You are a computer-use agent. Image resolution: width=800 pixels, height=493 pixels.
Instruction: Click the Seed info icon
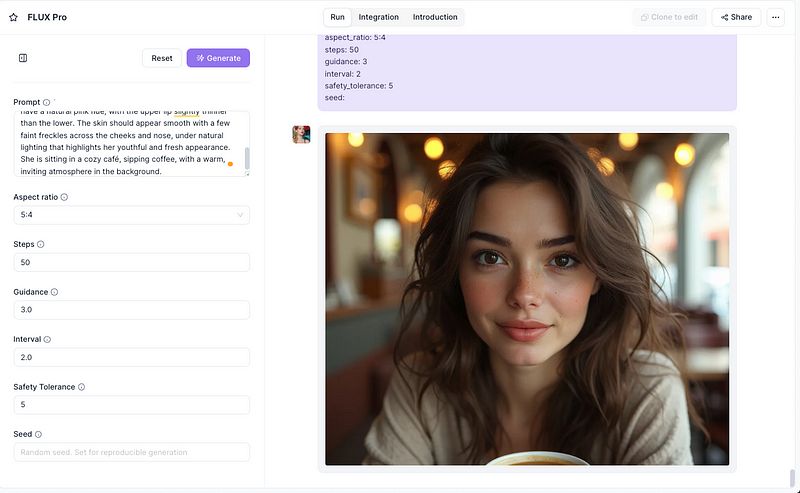38,434
